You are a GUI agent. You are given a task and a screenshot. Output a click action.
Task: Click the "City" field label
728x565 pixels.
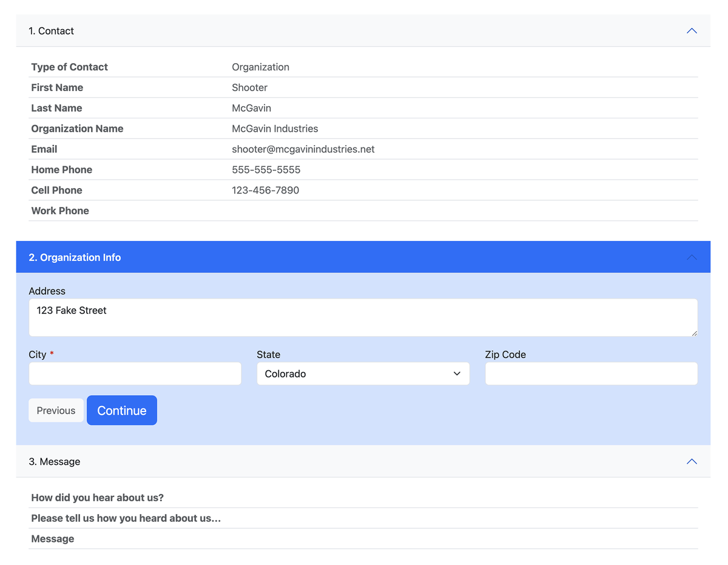tap(38, 354)
